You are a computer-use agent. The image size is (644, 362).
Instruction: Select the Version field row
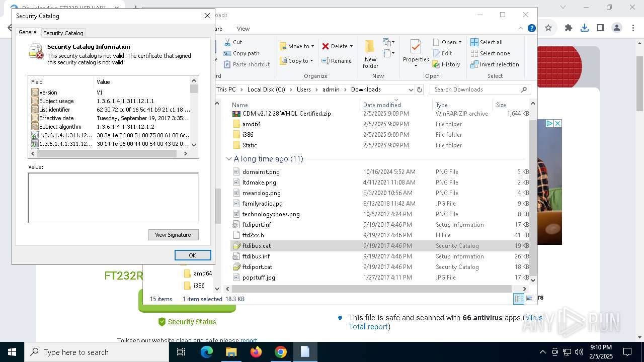(x=111, y=93)
